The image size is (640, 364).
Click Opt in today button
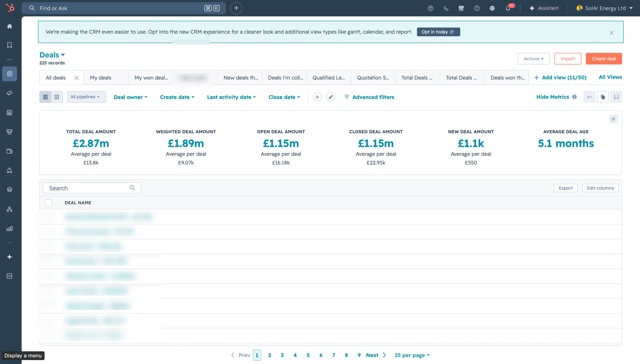point(438,32)
